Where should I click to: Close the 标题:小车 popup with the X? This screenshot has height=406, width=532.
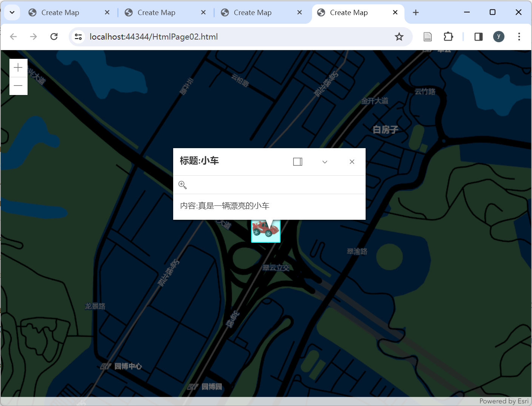coord(352,161)
